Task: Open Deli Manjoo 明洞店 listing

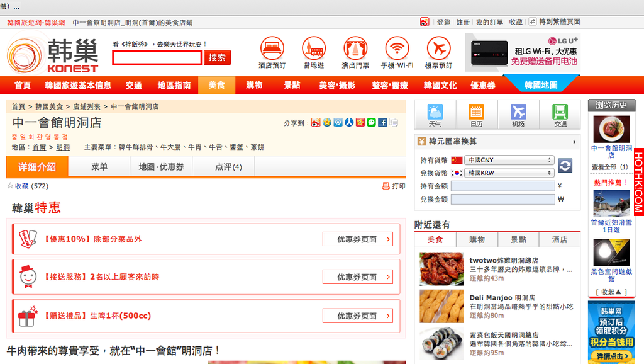Action: 502,297
